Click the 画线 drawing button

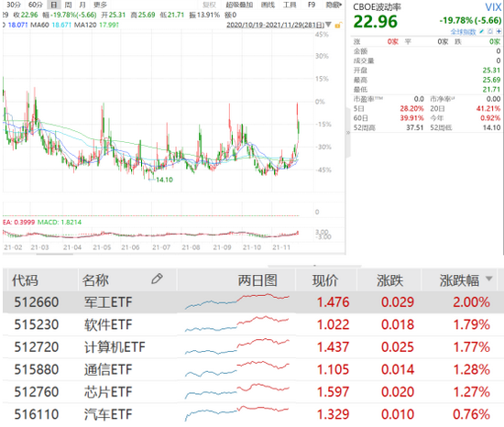268,5
